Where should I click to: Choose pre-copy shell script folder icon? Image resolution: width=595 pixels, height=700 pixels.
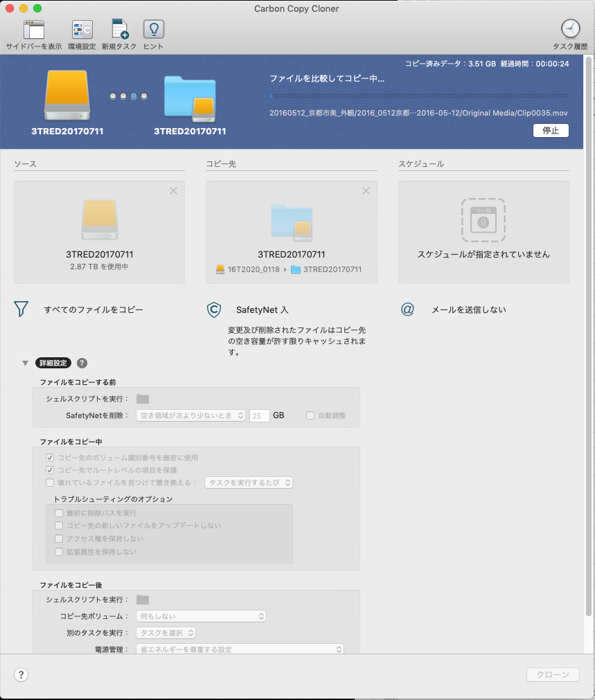[143, 399]
